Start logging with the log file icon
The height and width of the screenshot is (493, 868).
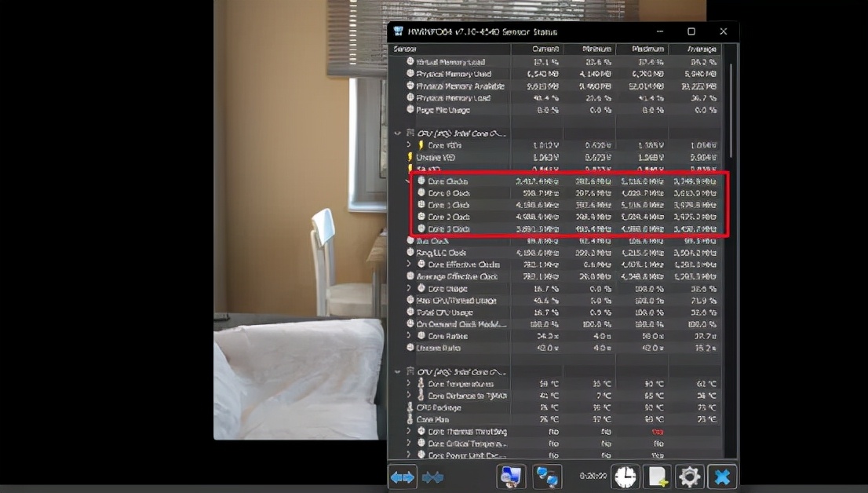[x=657, y=477]
